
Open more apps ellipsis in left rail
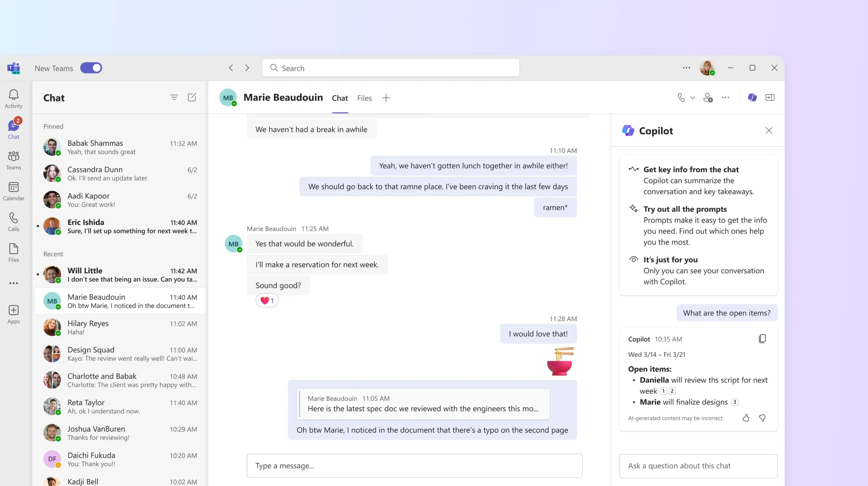tap(14, 283)
